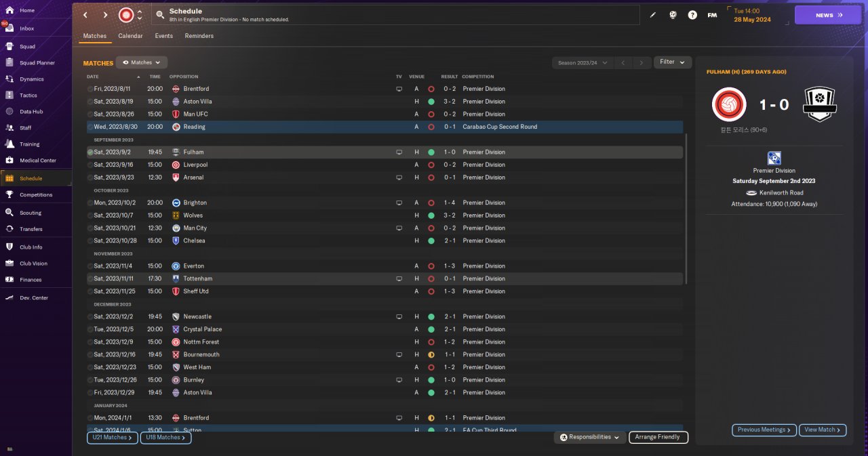Open the Responsibilities dropdown
The height and width of the screenshot is (456, 868).
click(589, 437)
